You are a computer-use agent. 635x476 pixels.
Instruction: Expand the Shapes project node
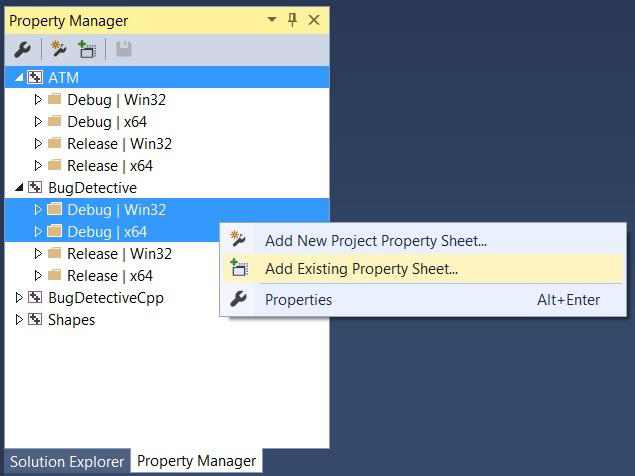19,320
